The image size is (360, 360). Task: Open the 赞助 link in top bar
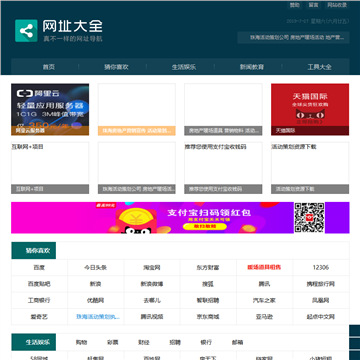tap(294, 5)
